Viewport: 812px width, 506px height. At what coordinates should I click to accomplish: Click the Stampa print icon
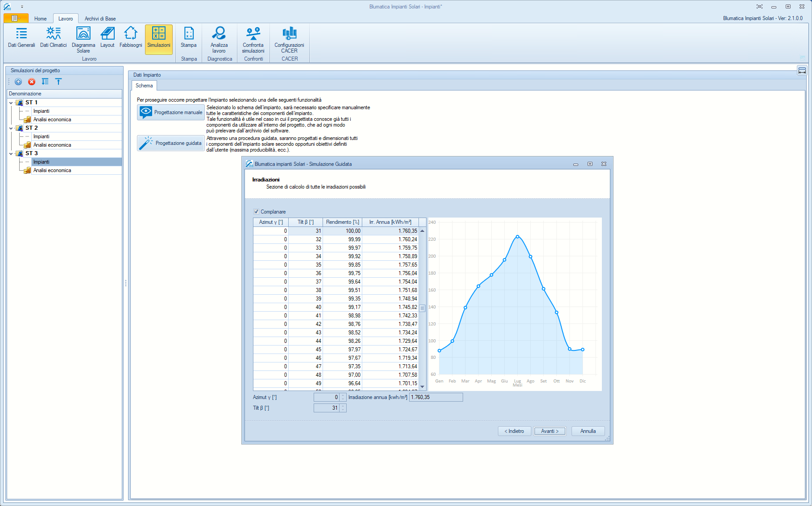click(x=188, y=37)
